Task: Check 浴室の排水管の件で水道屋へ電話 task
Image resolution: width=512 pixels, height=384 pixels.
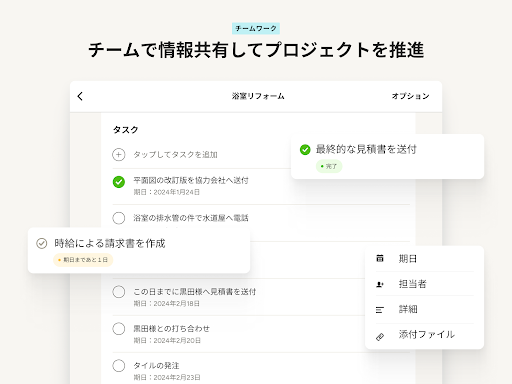Action: tap(119, 218)
